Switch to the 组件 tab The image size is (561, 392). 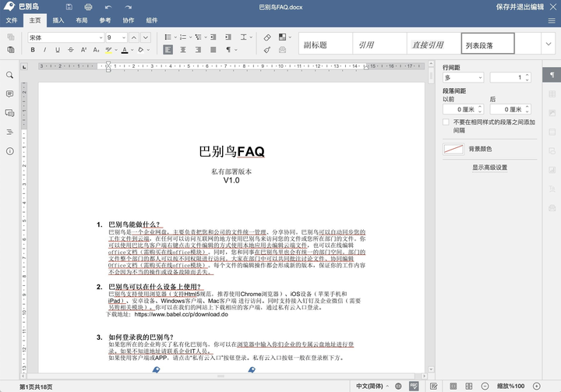[x=152, y=20]
